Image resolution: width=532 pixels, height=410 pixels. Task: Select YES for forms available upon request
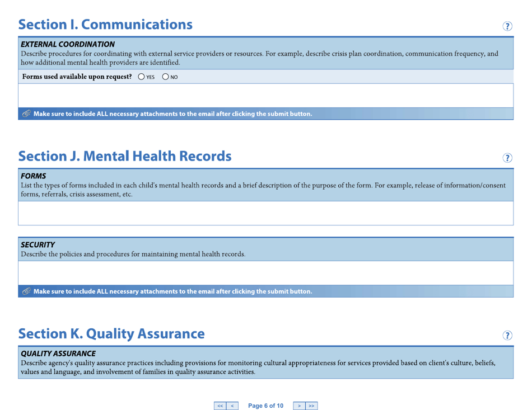point(141,77)
